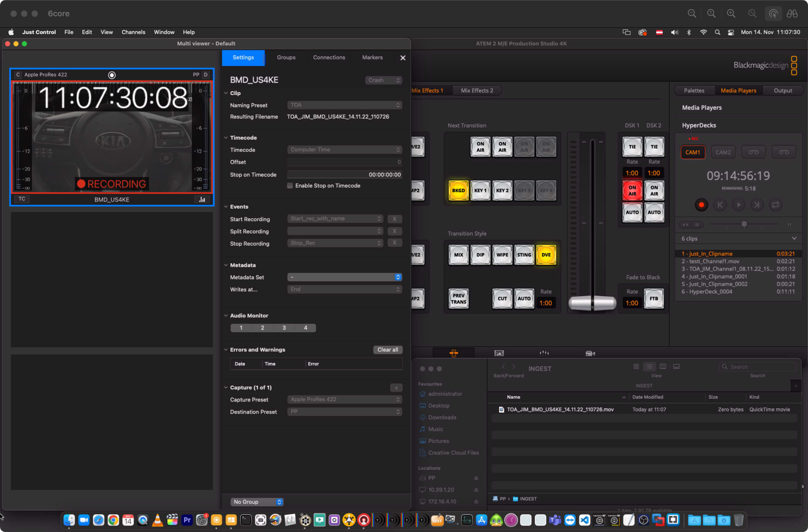808x532 pixels.
Task: Open the Writes at End dropdown
Action: tap(345, 289)
